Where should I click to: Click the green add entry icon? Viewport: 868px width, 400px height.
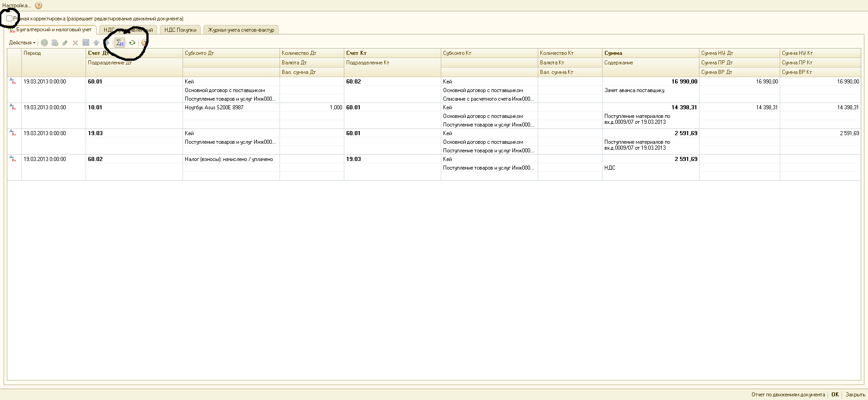pos(44,43)
